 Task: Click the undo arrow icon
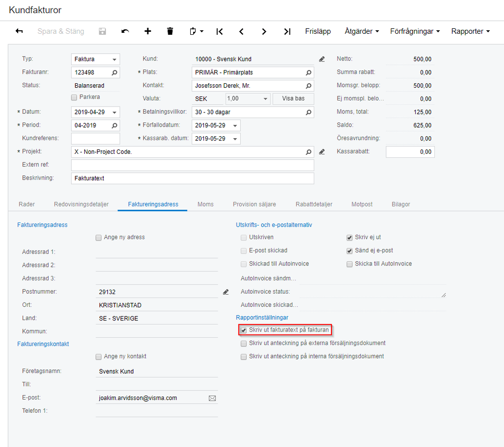click(x=125, y=31)
